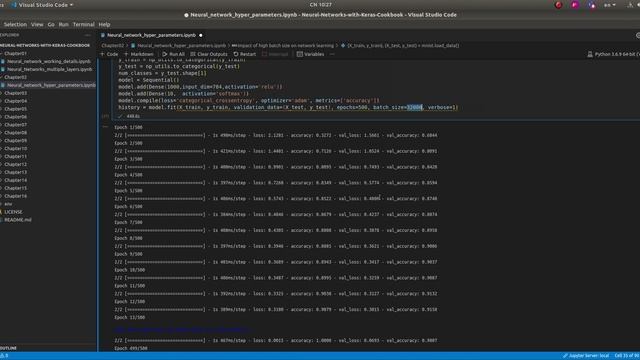Open the Run menu

(x=64, y=24)
